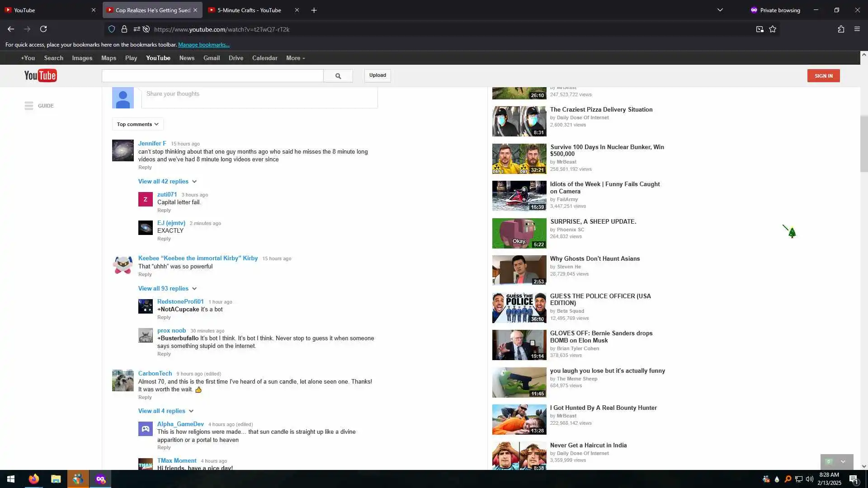Screen dimensions: 868x488
Task: Bookmark this page with star icon
Action: 773,29
